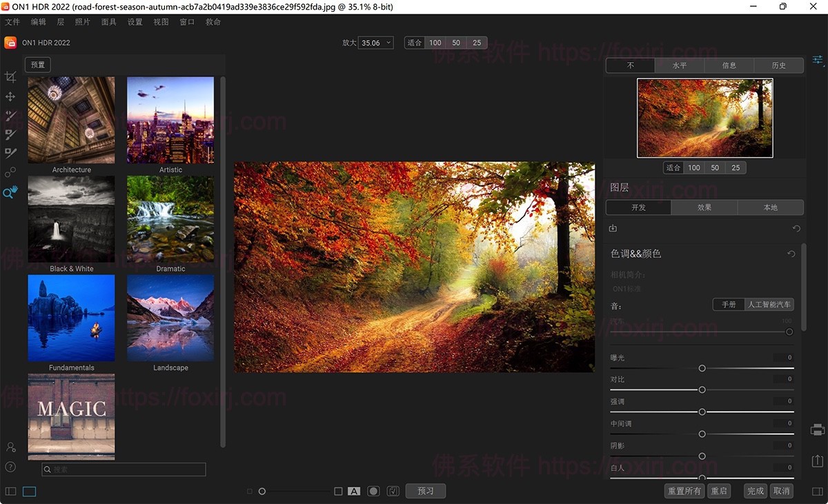Open the 文件 (File) menu
Screen dimensions: 828x504
click(12, 22)
